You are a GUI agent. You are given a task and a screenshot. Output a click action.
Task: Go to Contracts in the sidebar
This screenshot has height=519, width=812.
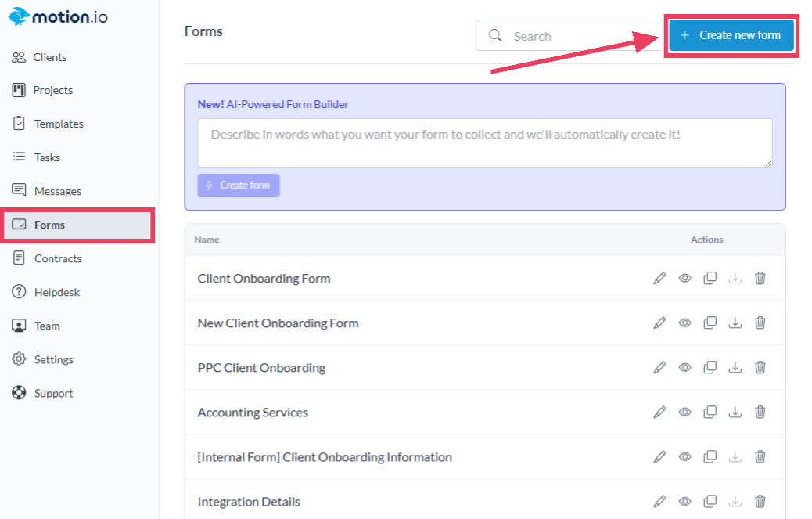pyautogui.click(x=57, y=258)
